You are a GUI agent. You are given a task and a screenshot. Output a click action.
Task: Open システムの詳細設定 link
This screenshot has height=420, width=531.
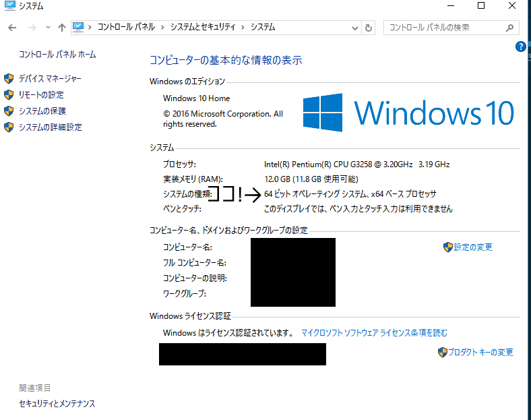(50, 127)
